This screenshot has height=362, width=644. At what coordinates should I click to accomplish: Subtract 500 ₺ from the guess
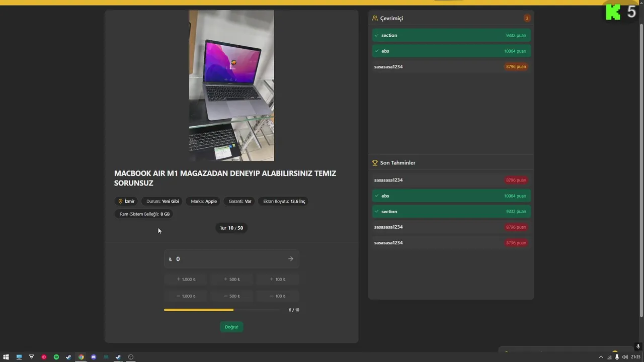[x=231, y=296]
